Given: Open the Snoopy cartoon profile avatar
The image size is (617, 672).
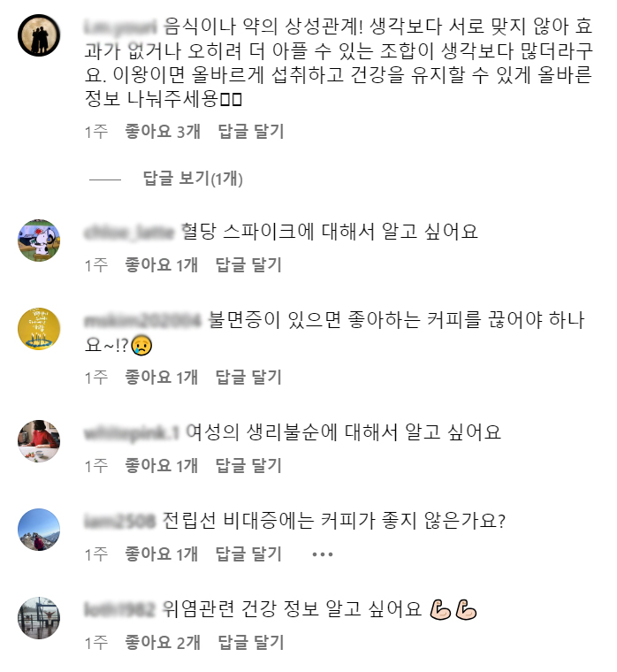Looking at the screenshot, I should (39, 241).
